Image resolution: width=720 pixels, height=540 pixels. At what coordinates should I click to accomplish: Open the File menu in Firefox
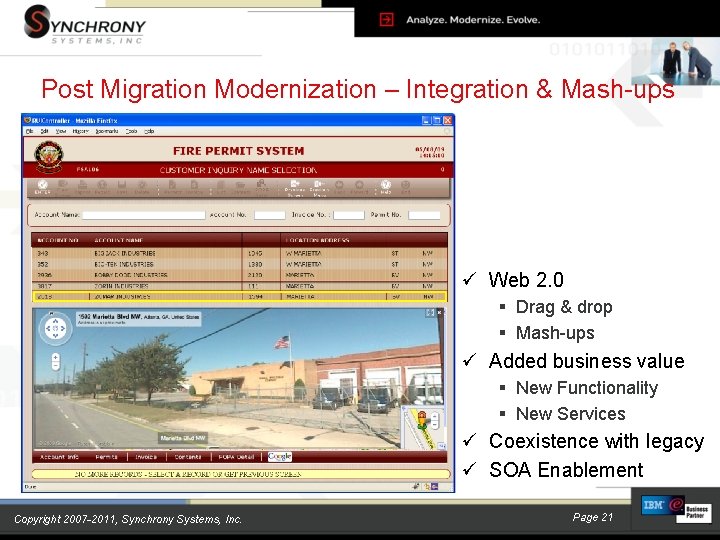coord(29,131)
